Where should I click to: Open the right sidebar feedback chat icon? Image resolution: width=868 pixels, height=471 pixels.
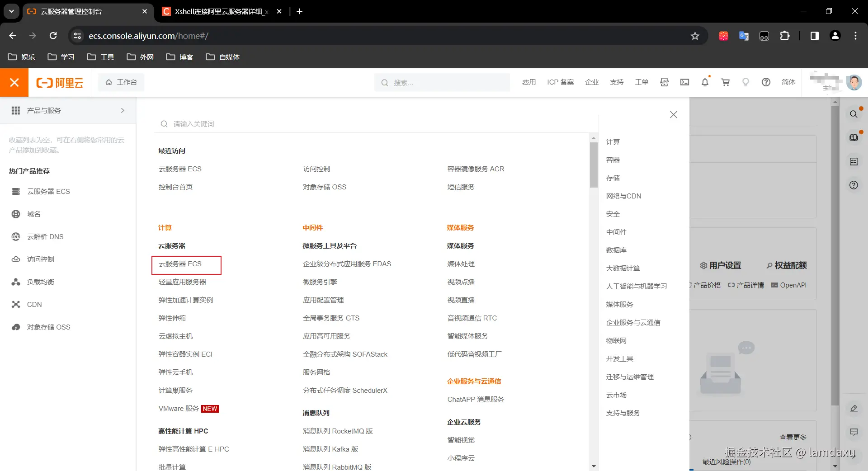coord(854,432)
